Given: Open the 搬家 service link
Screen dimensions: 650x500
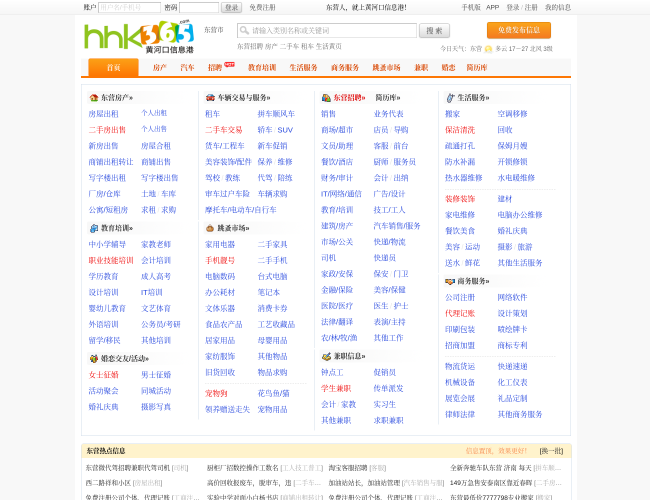Looking at the screenshot, I should coord(452,114).
